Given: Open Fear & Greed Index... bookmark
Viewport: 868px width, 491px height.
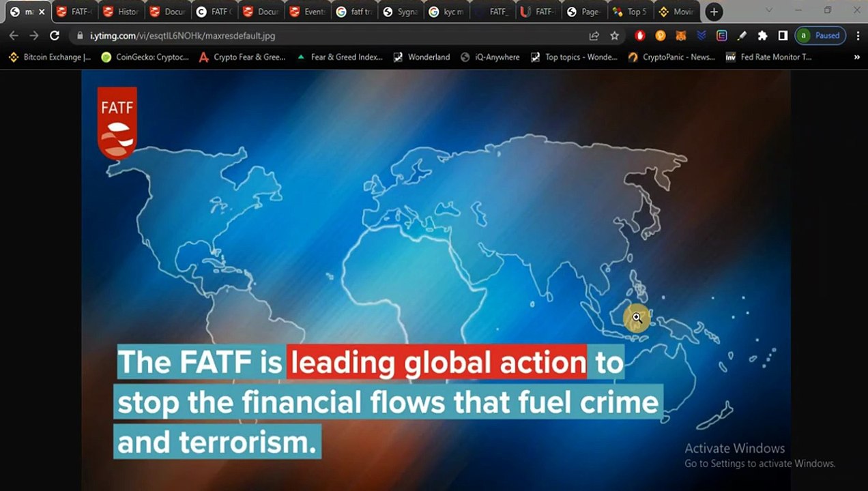Looking at the screenshot, I should coord(339,57).
